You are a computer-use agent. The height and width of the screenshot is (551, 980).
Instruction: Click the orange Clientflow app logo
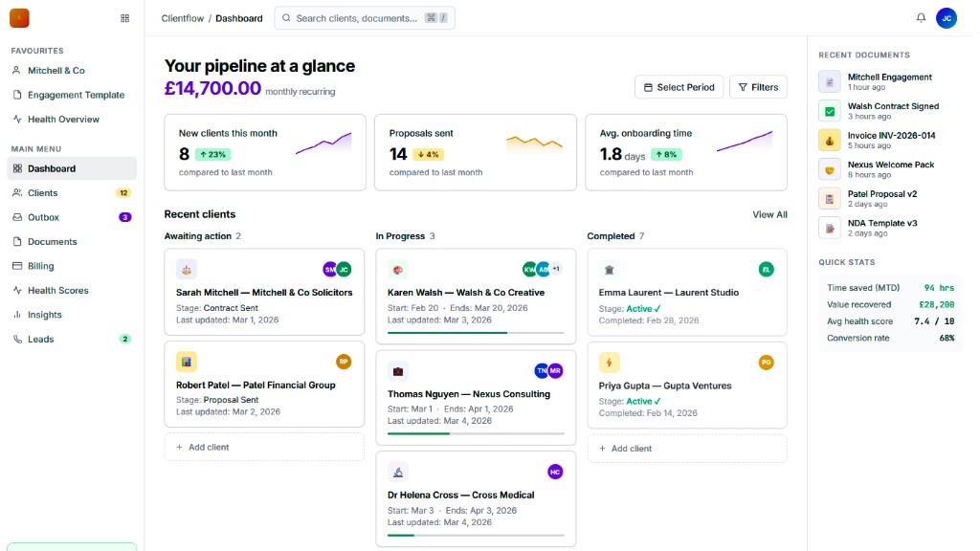coord(18,17)
